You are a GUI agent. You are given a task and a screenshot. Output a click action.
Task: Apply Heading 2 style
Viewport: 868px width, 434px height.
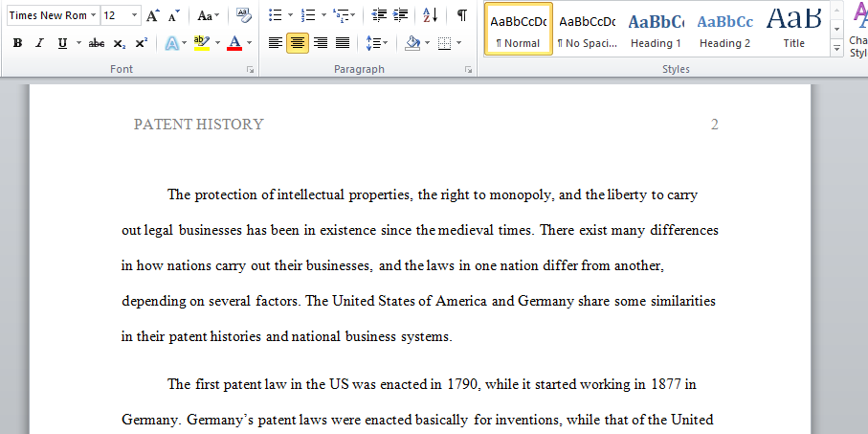[x=725, y=29]
